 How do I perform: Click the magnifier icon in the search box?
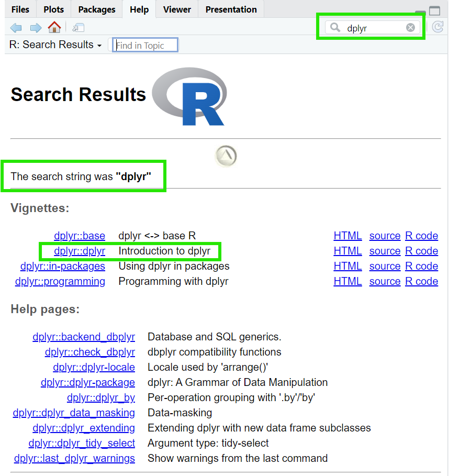coord(335,27)
